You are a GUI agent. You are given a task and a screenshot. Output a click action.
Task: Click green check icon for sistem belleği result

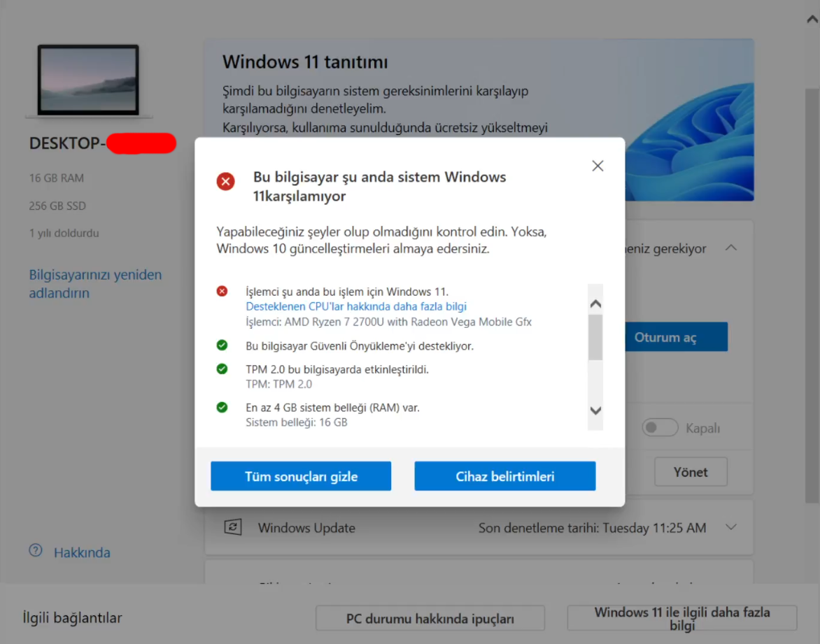tap(222, 407)
